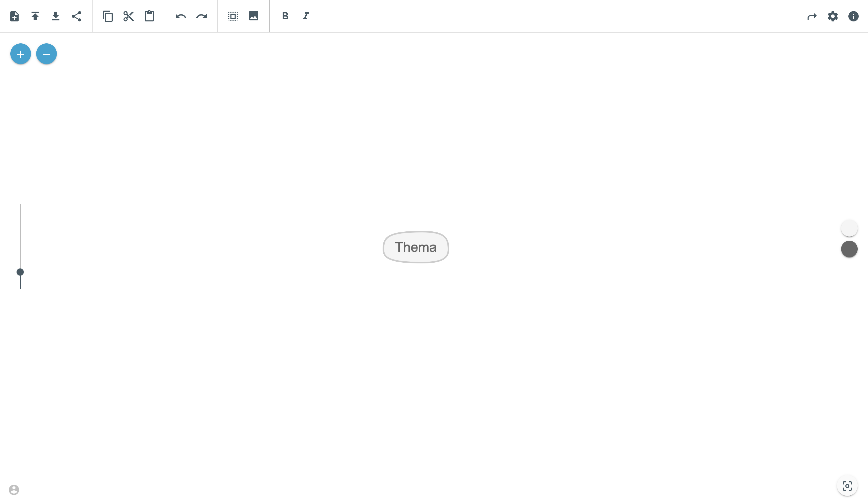Click the blue minus remove-node button
This screenshot has height=501, width=868.
[47, 54]
